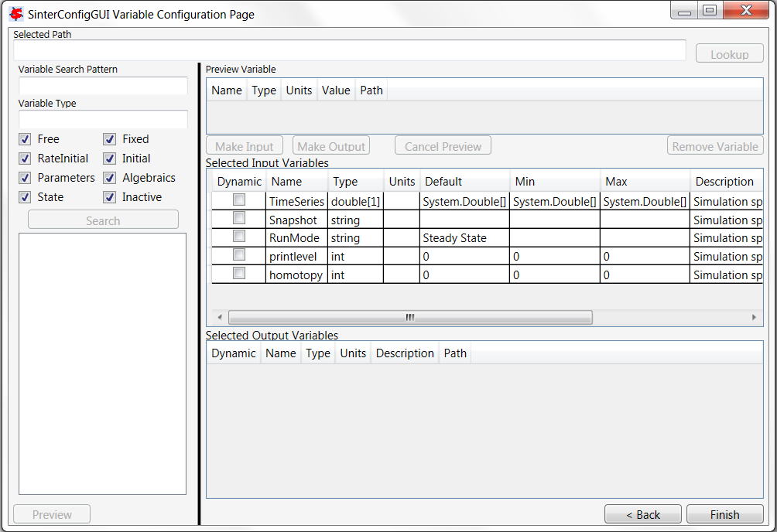Click Remove Variable

714,145
